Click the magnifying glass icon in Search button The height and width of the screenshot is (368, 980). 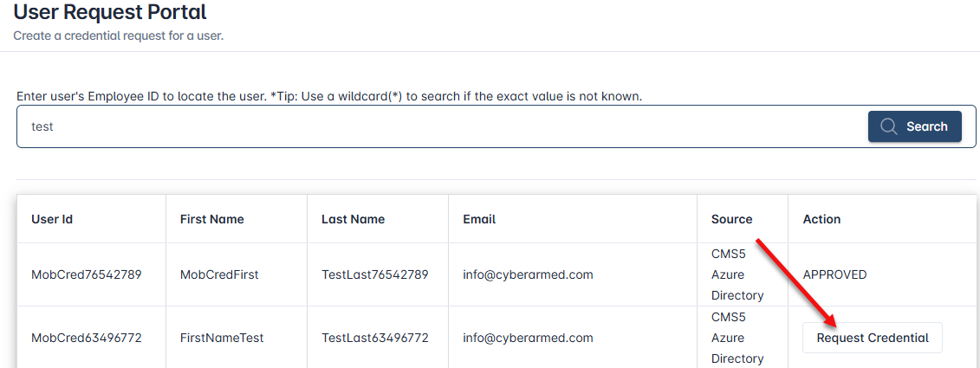[888, 126]
